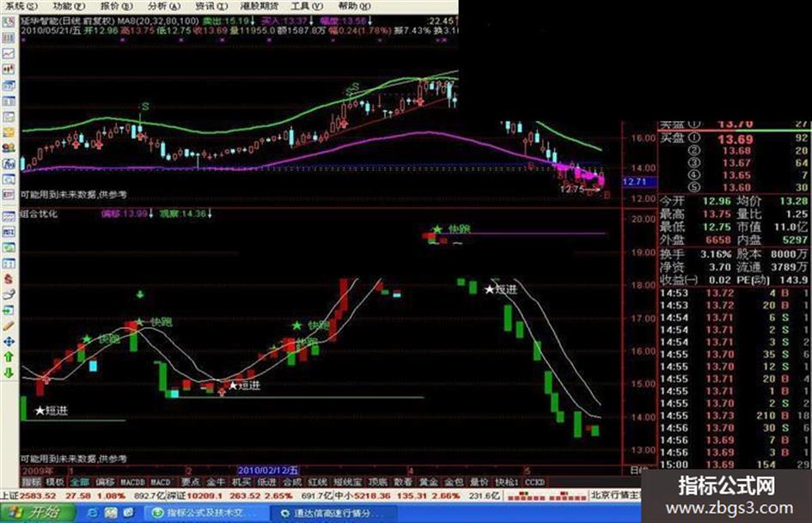Click the 2010/02/12/五 date marker

[x=268, y=471]
